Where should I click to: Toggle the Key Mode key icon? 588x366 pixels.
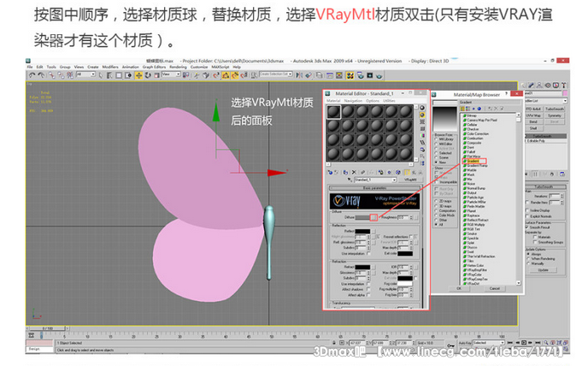click(x=450, y=345)
